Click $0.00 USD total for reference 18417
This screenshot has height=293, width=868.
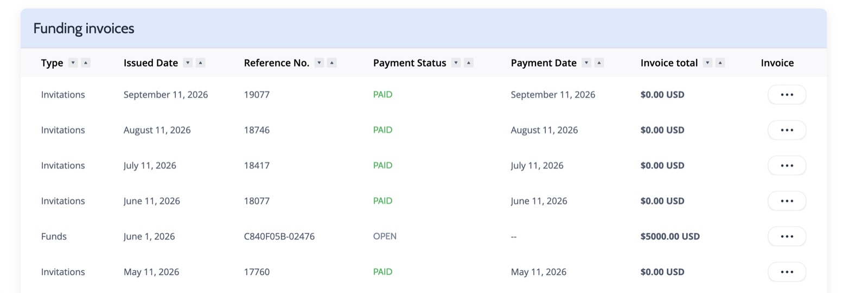tap(662, 166)
